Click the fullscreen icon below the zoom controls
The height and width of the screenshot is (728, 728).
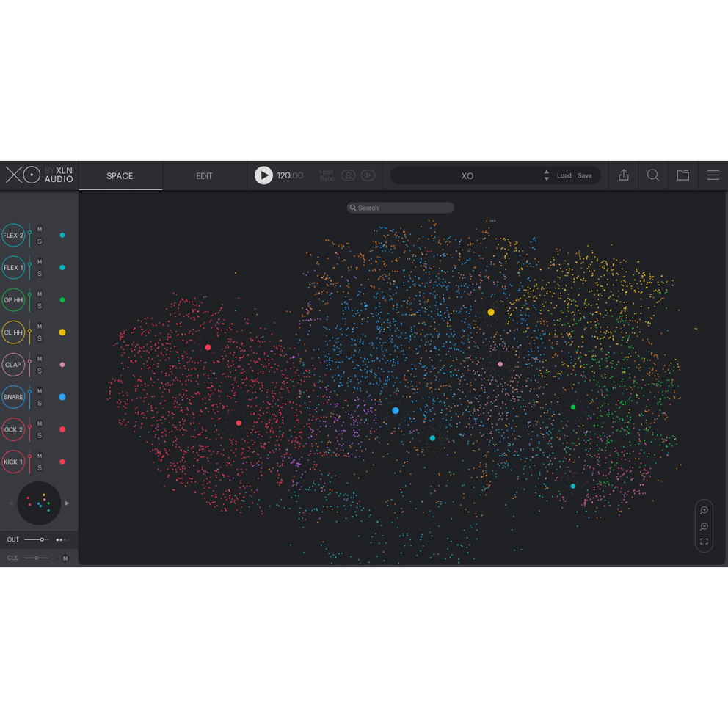[x=704, y=542]
